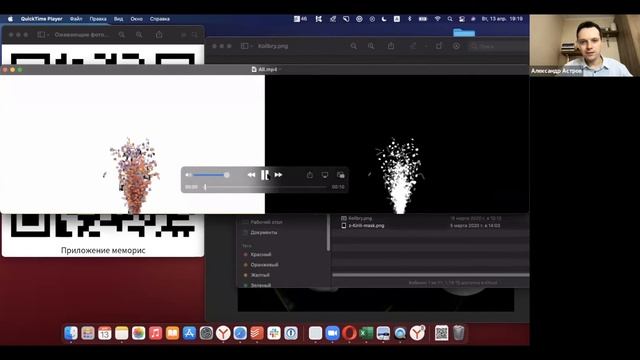Click the date and time display
Screen dimensions: 640x360
(502, 19)
